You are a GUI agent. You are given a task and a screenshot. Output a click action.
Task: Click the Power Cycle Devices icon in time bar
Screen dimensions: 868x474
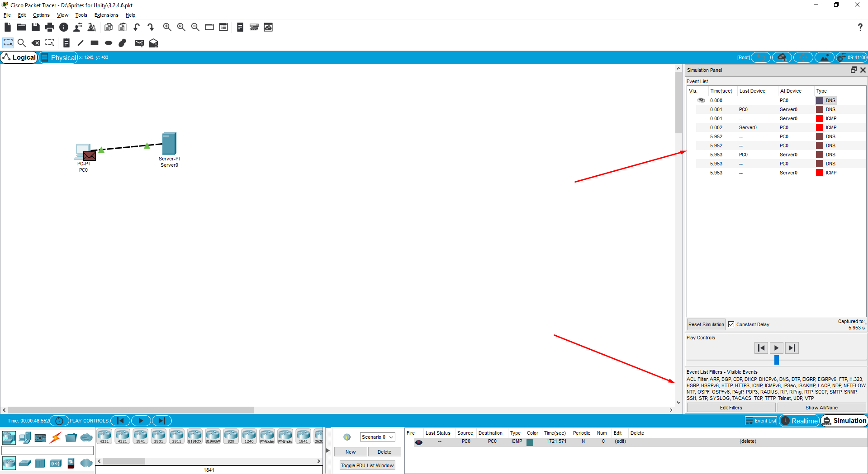pyautogui.click(x=59, y=421)
